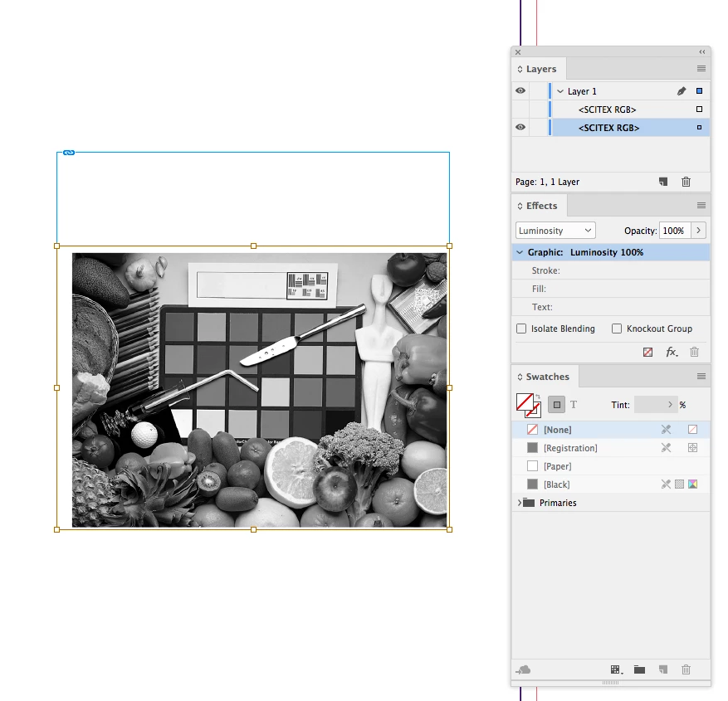Create new layer in Layers panel
This screenshot has width=728, height=701.
663,182
